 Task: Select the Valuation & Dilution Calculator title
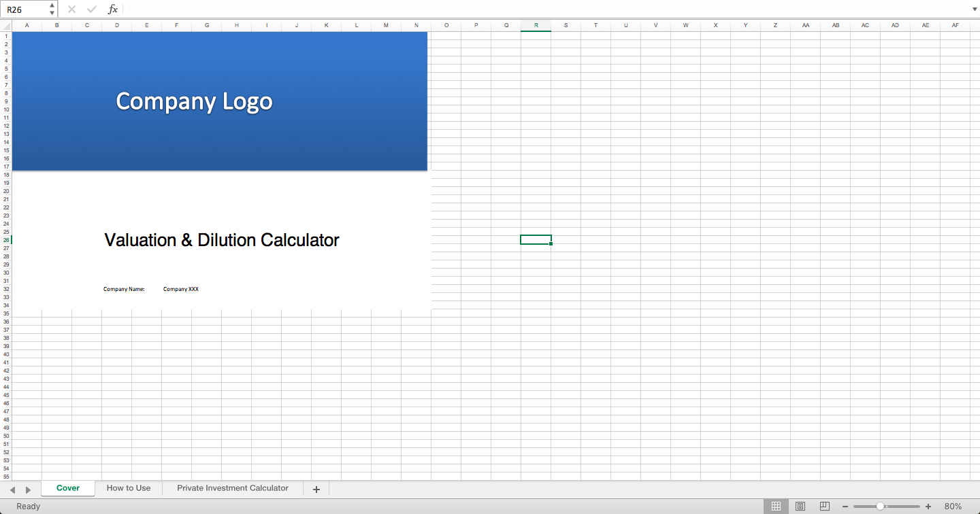pos(222,240)
